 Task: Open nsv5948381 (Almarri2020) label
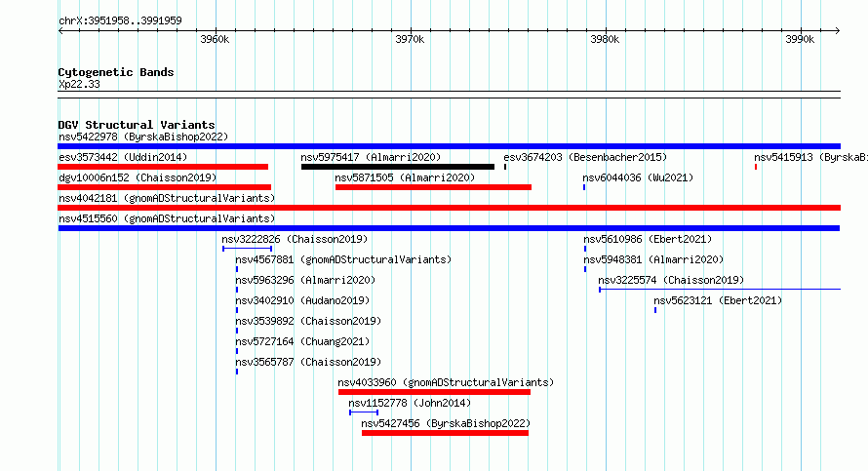[653, 259]
